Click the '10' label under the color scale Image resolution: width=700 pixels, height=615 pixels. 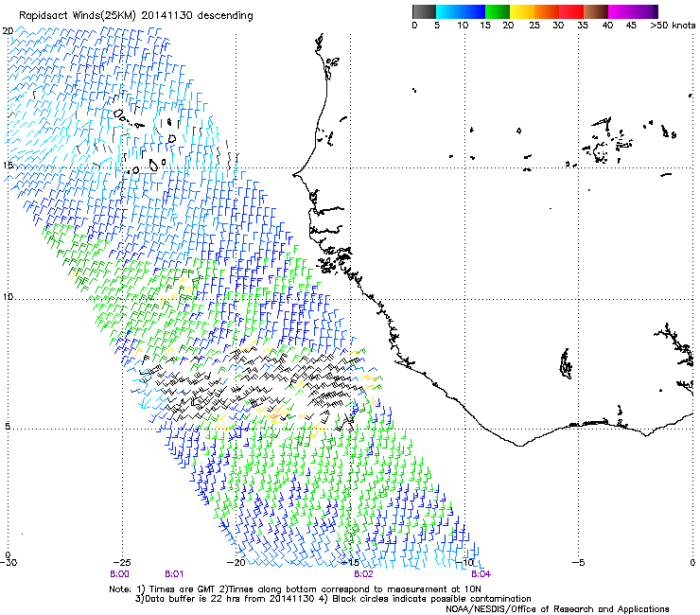(463, 26)
